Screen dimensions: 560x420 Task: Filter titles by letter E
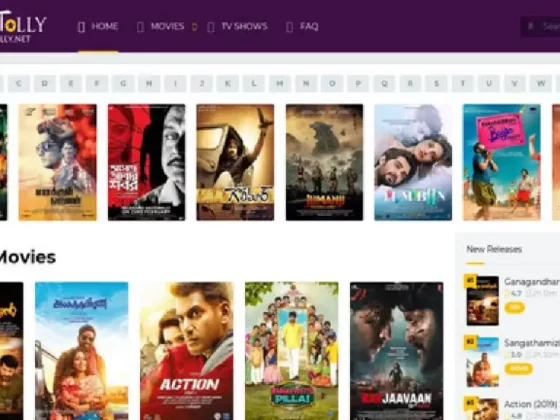(71, 84)
